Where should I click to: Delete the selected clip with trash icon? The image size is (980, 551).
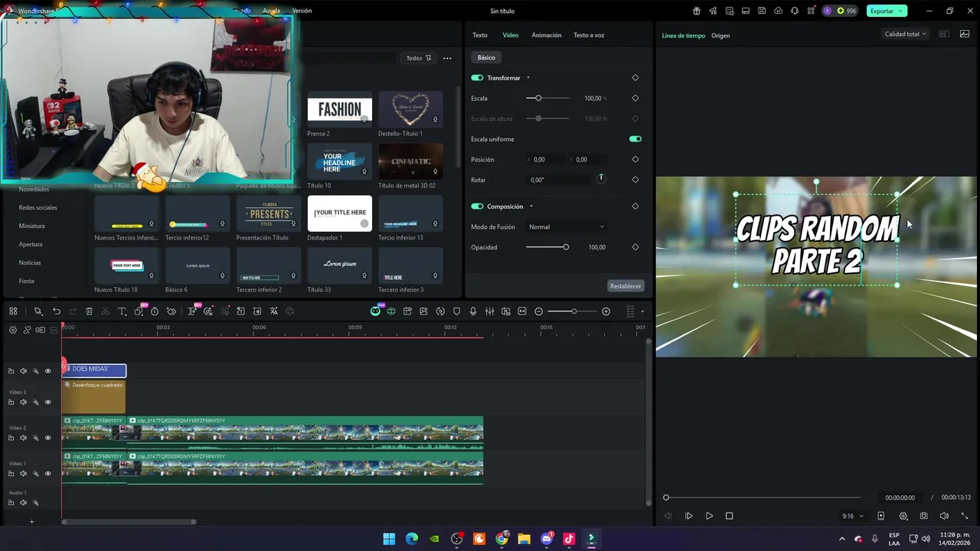click(x=89, y=311)
